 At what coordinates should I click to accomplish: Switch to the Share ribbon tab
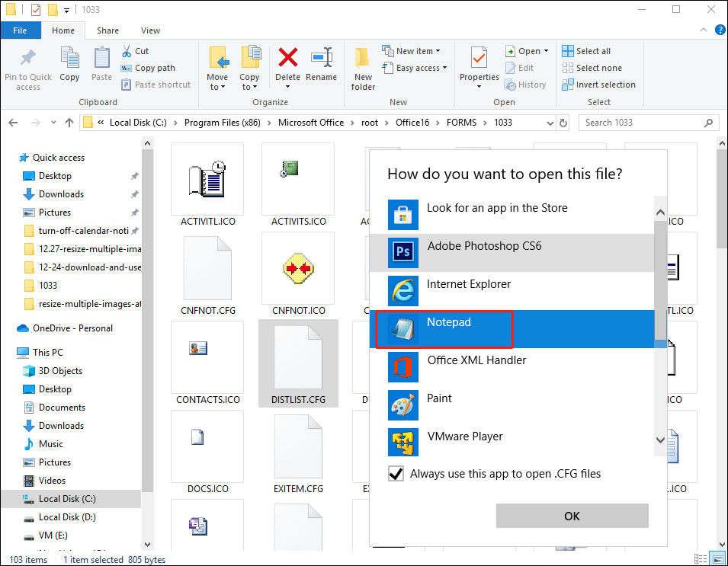pyautogui.click(x=107, y=30)
